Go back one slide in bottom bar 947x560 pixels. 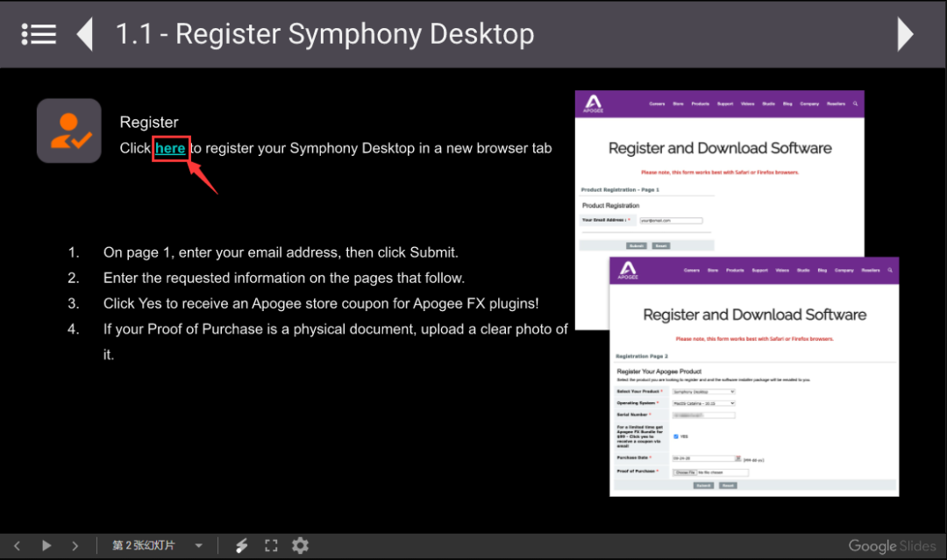point(17,545)
